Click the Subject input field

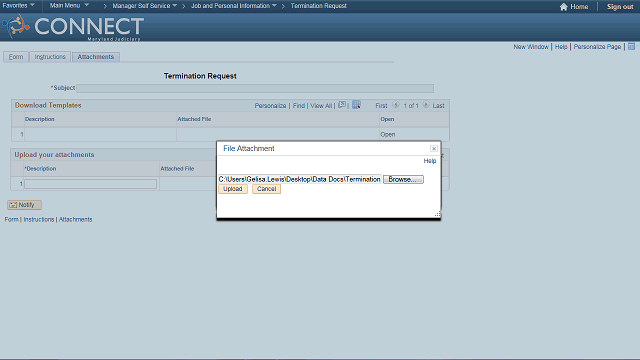click(255, 88)
